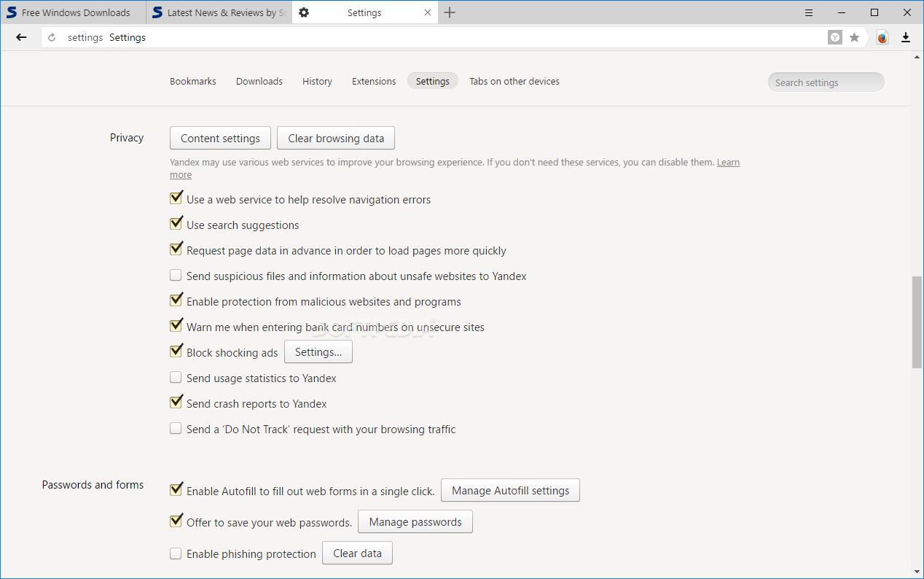
Task: Toggle Send crash reports to Yandex
Action: (176, 403)
